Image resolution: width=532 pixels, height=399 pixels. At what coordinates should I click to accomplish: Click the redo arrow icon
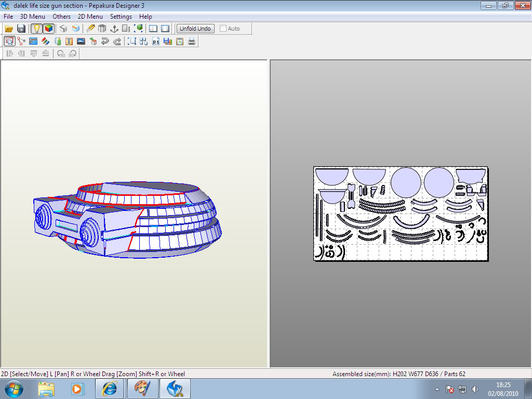coord(117,42)
